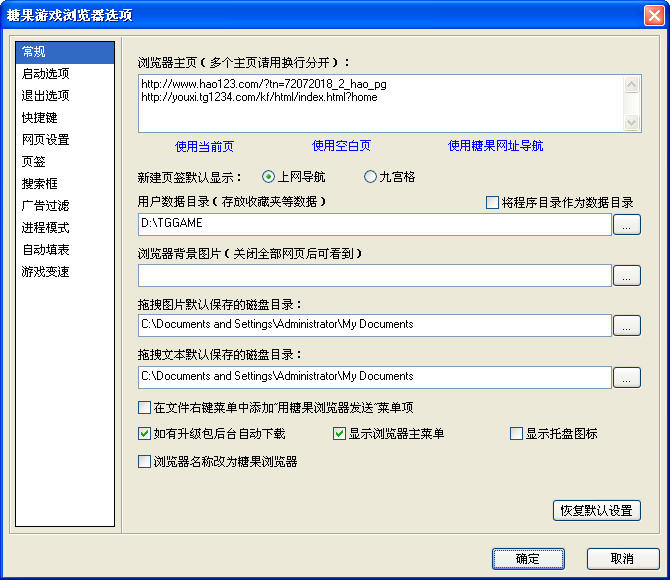Image resolution: width=670 pixels, height=580 pixels.
Task: Select 游戏变速 in the left list
Action: coord(46,272)
